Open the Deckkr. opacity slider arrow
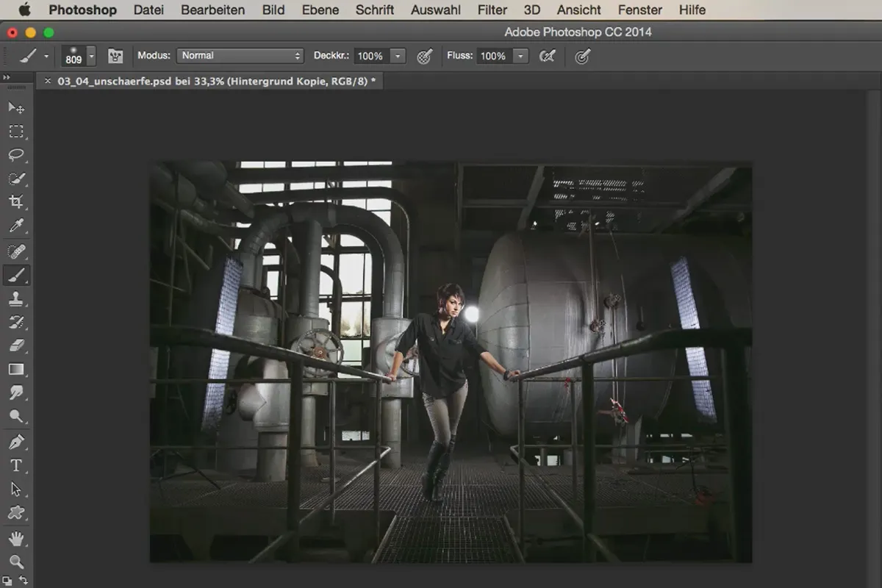The height and width of the screenshot is (588, 882). (x=398, y=56)
